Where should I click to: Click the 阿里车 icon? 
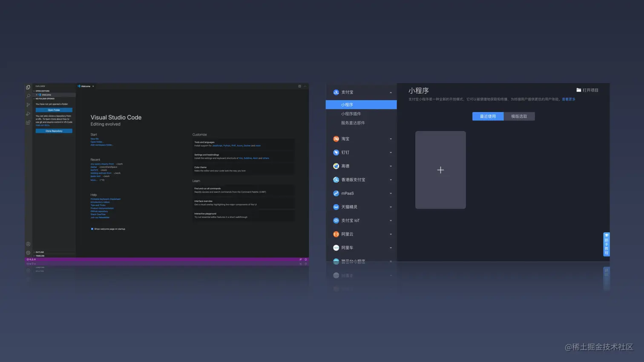pyautogui.click(x=336, y=248)
